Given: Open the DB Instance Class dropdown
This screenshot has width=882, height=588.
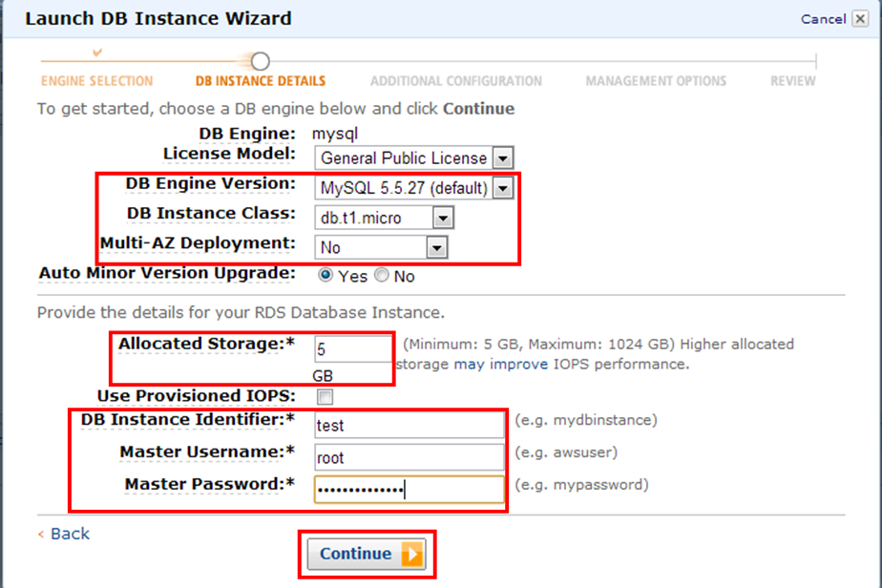Looking at the screenshot, I should pos(384,218).
